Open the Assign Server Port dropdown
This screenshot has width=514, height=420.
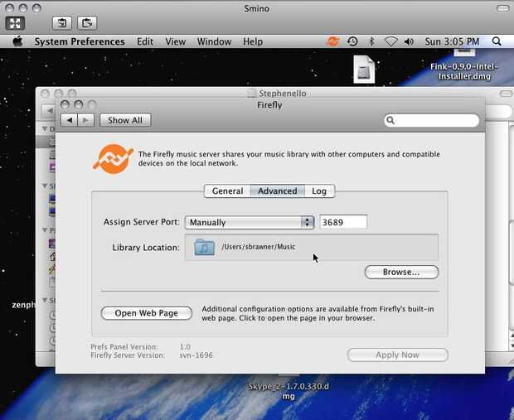(250, 223)
